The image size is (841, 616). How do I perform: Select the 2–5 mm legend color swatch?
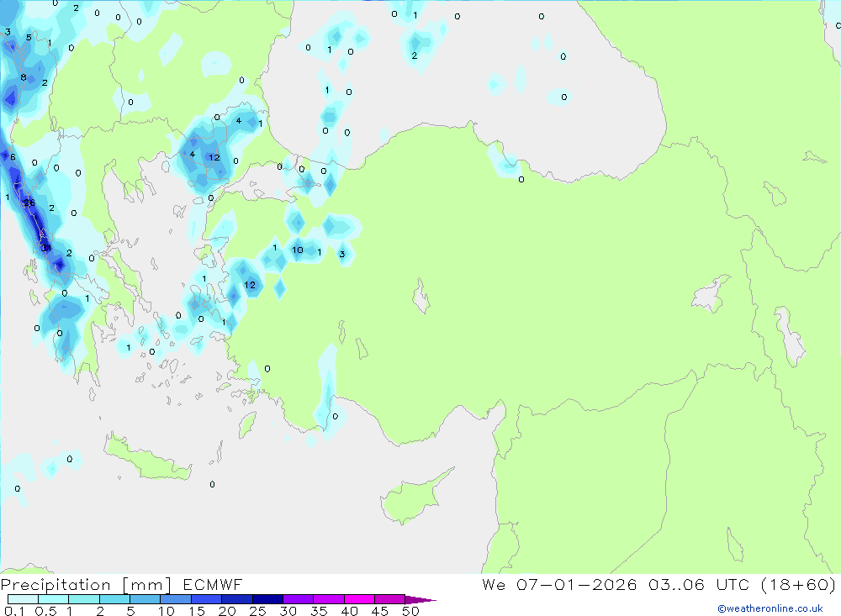(114, 599)
